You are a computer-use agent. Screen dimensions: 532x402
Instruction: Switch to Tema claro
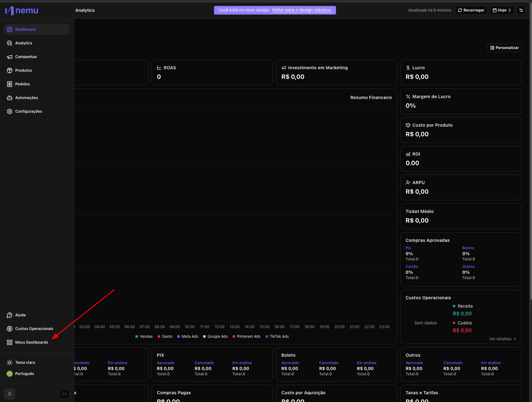(x=25, y=363)
